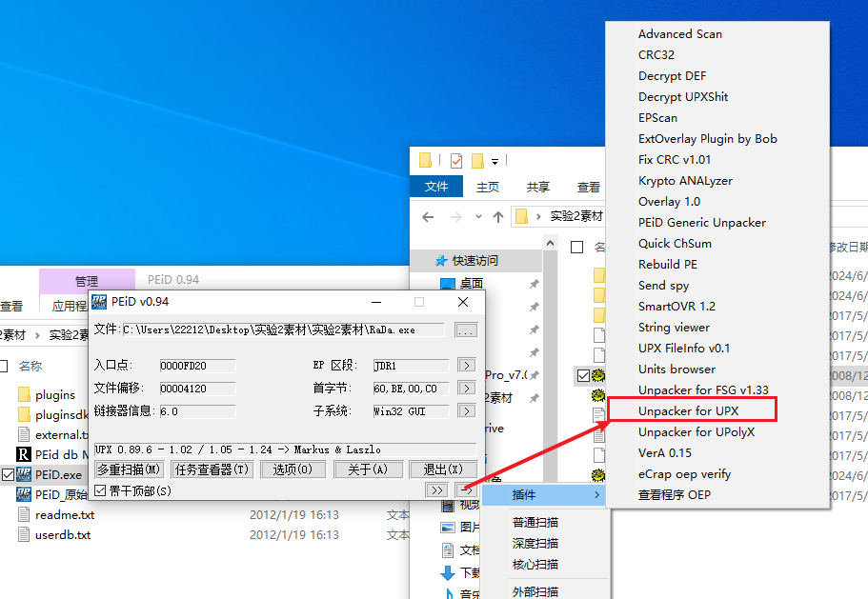Click the breadcrumb chevron before 实验2素材 in the right Explorer
The height and width of the screenshot is (599, 868).
tap(538, 217)
